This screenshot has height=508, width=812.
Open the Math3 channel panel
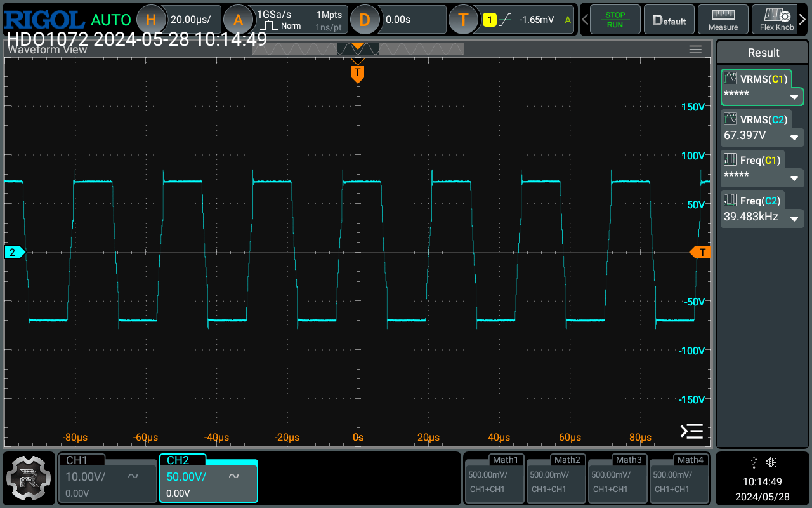617,478
